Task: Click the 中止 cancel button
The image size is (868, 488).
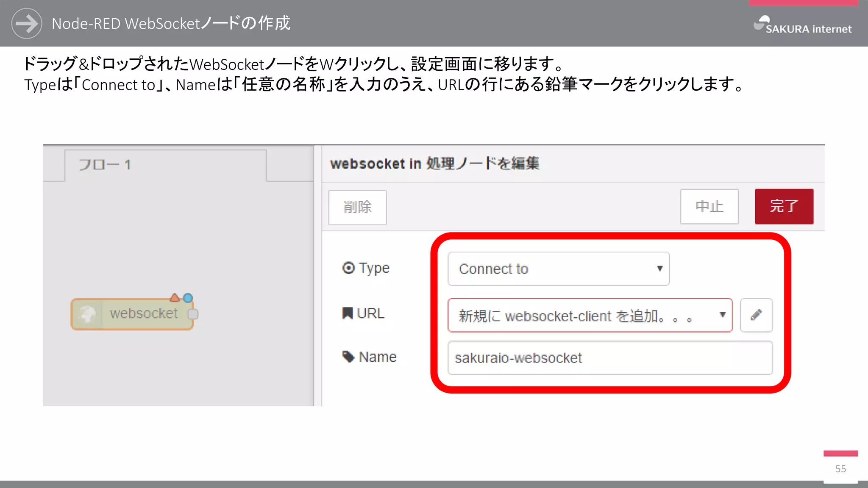Action: pyautogui.click(x=709, y=206)
